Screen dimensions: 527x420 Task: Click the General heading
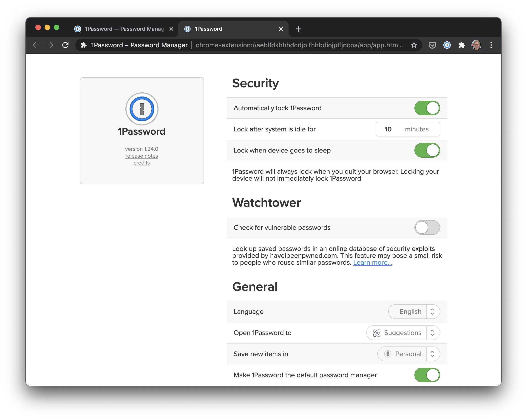pos(255,287)
